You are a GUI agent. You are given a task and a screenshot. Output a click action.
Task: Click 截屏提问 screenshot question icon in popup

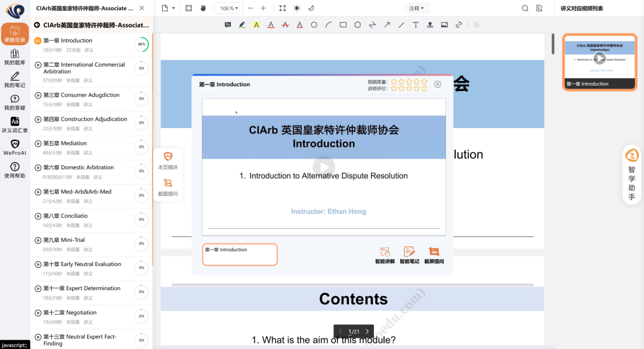coord(434,255)
